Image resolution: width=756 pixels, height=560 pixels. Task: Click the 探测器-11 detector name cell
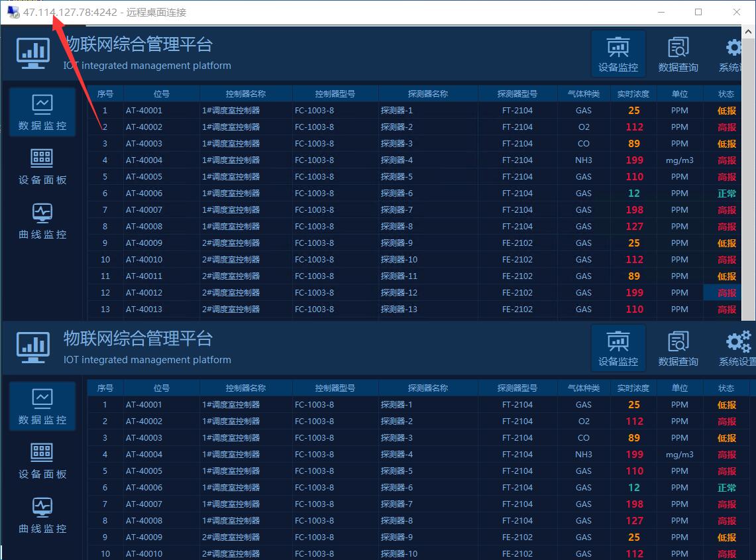pyautogui.click(x=399, y=276)
